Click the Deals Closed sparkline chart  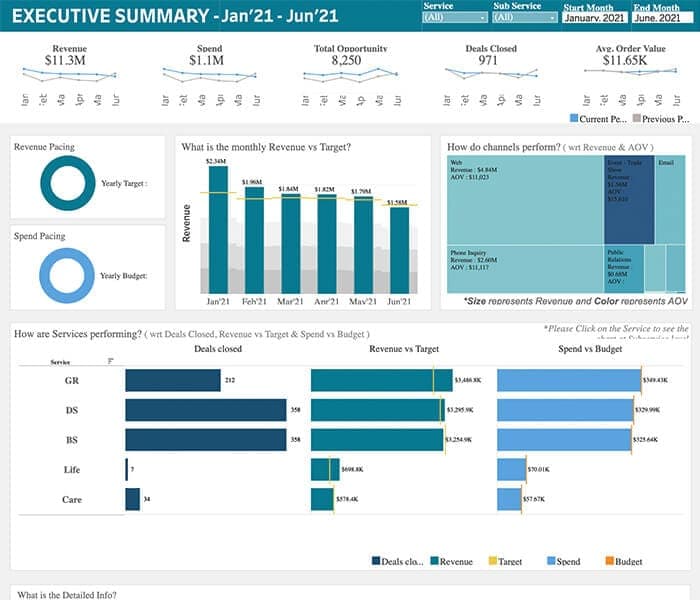[x=491, y=74]
